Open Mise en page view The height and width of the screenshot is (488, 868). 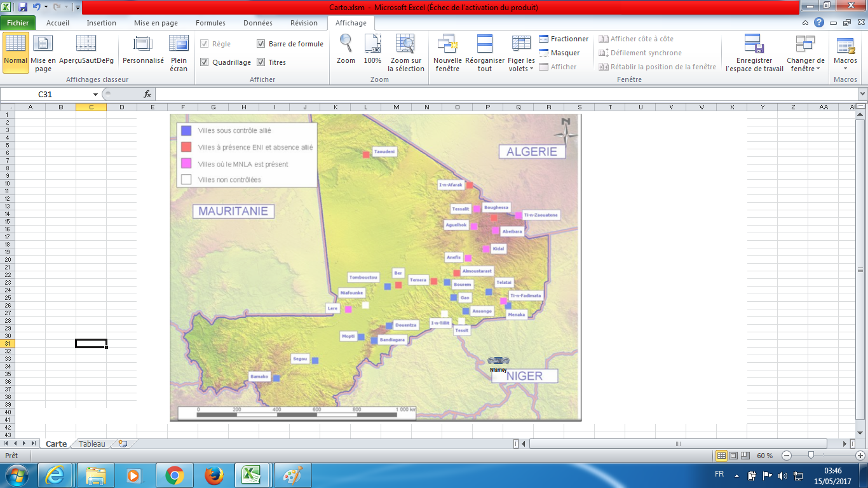coord(43,53)
